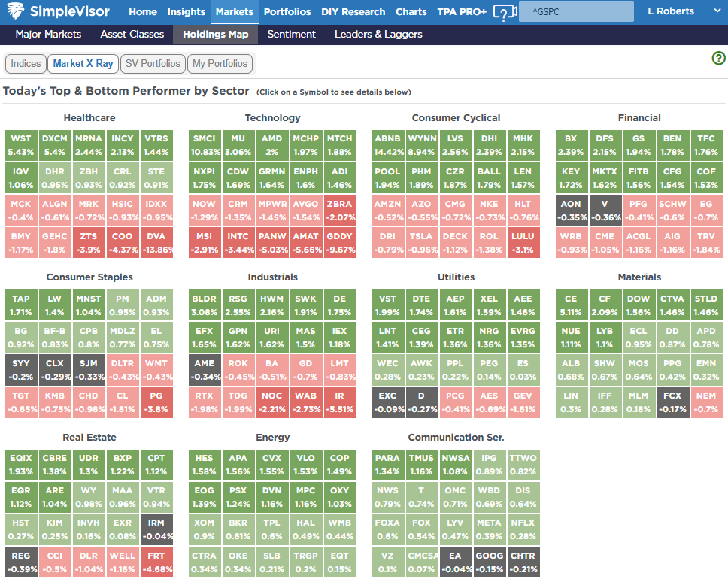Click the symbol search field showing ^GSPC

(576, 12)
